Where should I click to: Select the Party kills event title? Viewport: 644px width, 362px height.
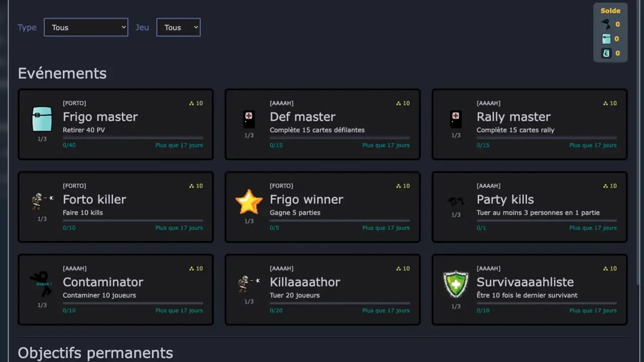[505, 199]
